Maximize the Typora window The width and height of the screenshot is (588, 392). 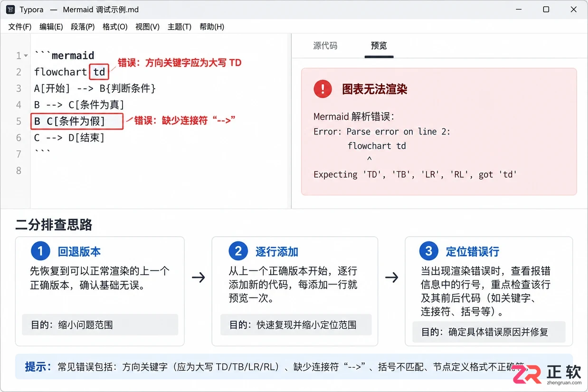pos(546,10)
